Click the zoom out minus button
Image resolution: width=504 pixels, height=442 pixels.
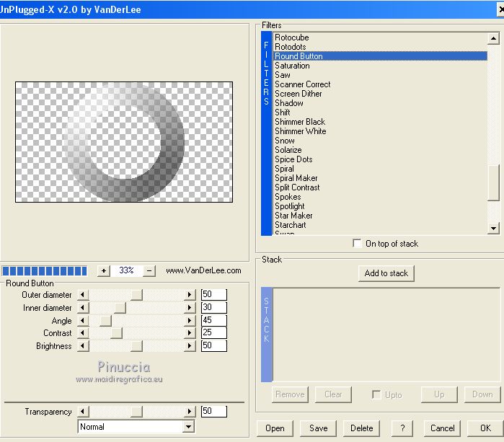coord(149,270)
